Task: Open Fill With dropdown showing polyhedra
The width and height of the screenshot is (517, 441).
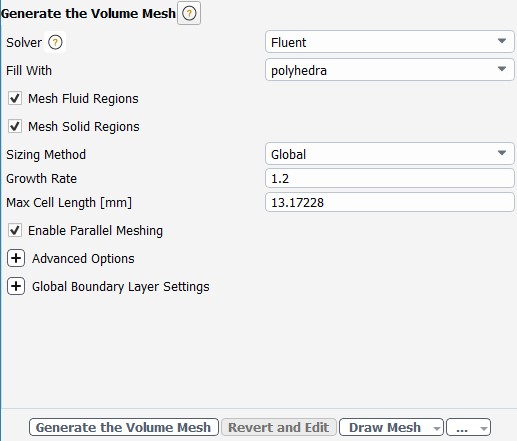Action: click(390, 70)
